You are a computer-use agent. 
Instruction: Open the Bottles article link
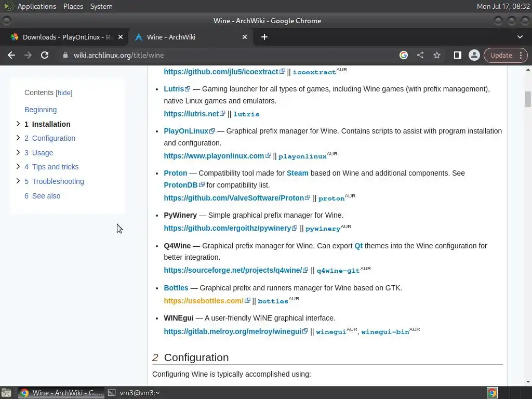[176, 288]
